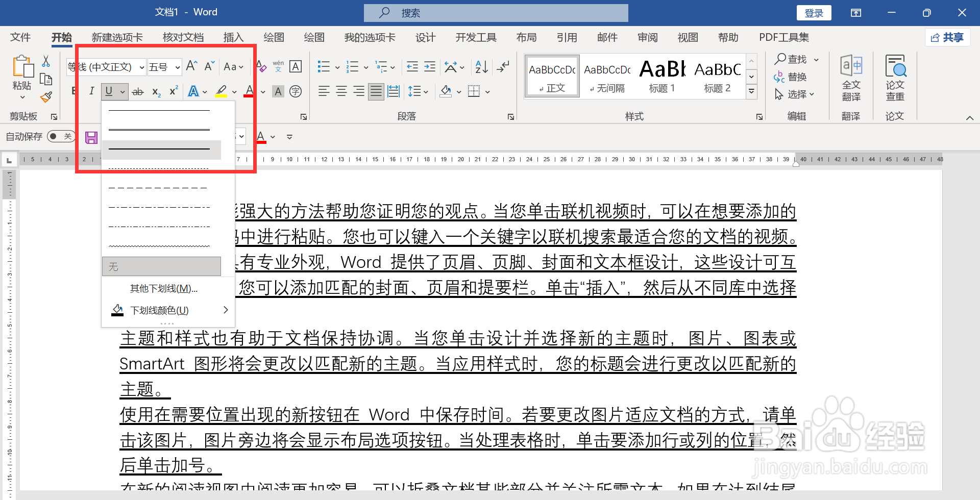This screenshot has width=980, height=500.
Task: Toggle justify alignment
Action: 376,92
